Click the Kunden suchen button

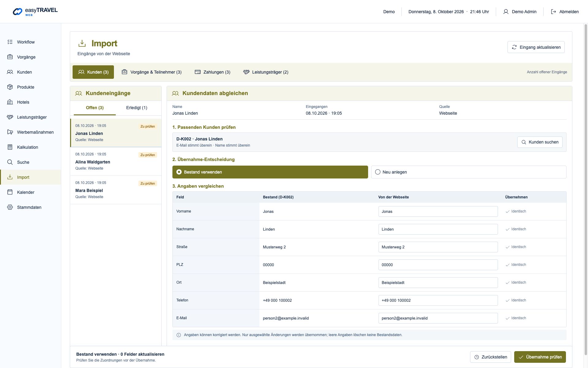click(540, 142)
